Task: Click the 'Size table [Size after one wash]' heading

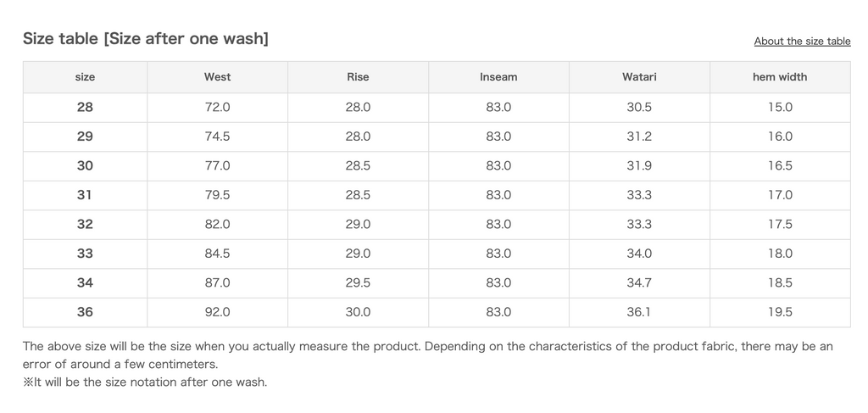Action: tap(146, 39)
